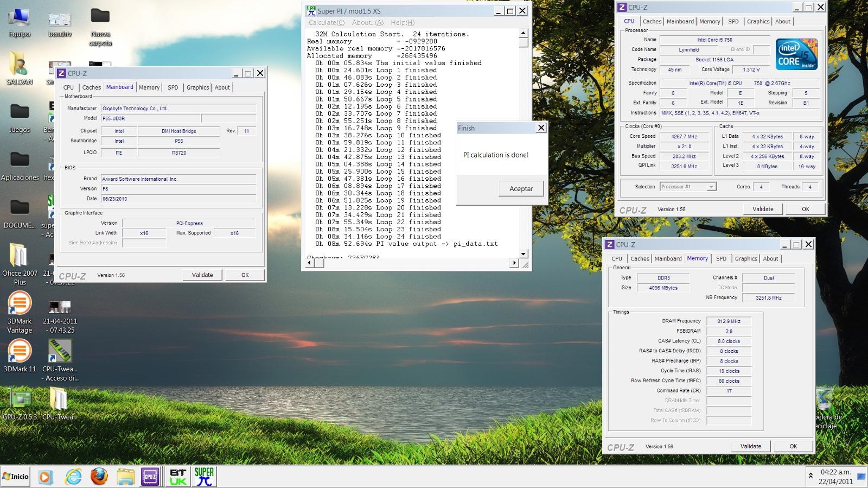Viewport: 868px width, 488px height.
Task: Open Calculate menu in Super PI
Action: (327, 23)
